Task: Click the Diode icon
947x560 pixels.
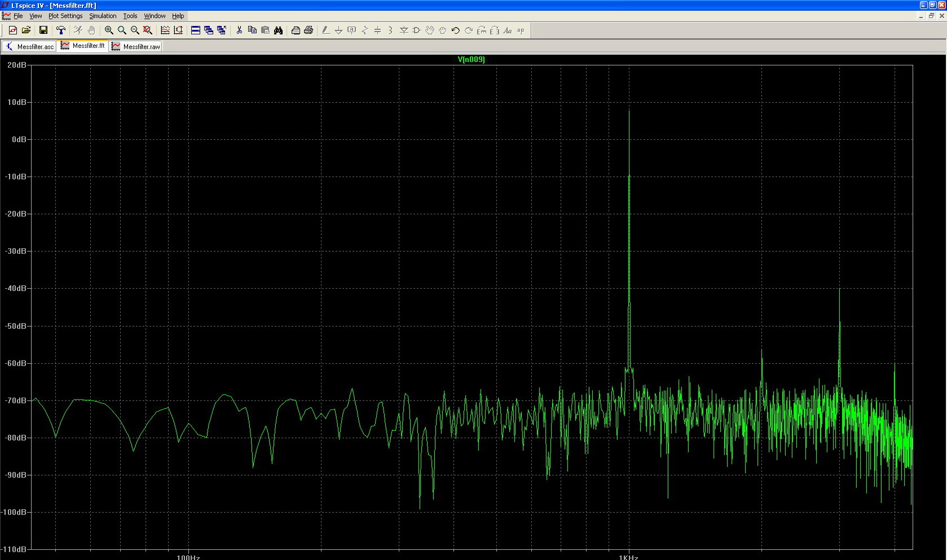Action: pyautogui.click(x=404, y=30)
